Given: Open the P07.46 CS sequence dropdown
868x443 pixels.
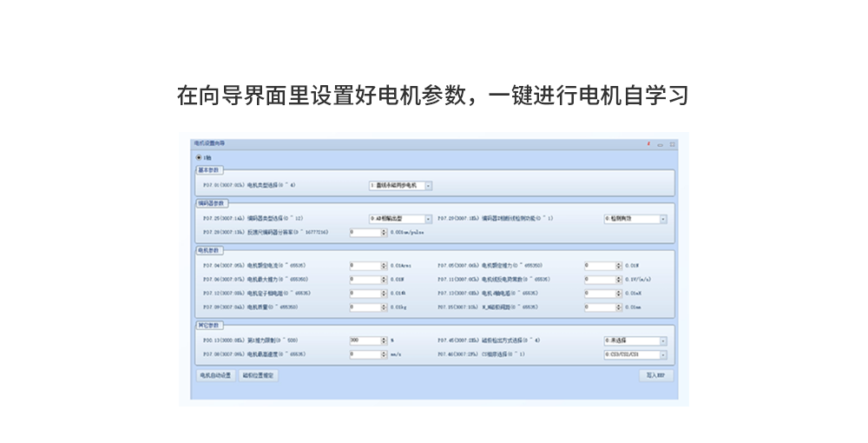Looking at the screenshot, I should 663,354.
